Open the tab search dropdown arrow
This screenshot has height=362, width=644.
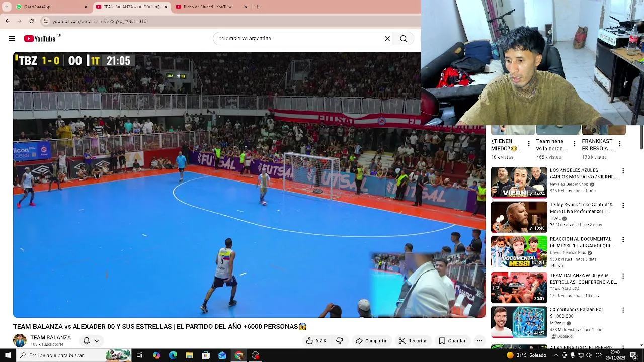7,7
